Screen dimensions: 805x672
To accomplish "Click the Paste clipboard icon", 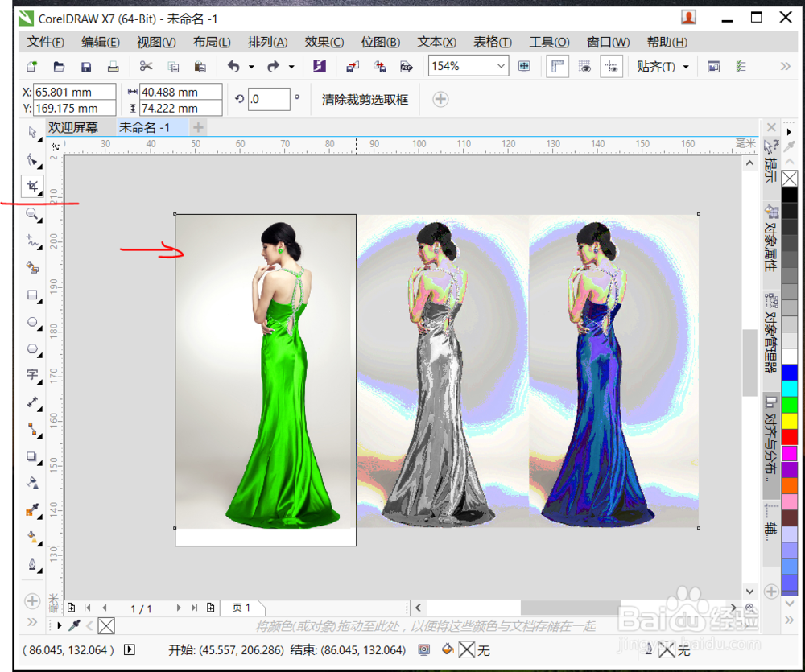I will pyautogui.click(x=200, y=66).
